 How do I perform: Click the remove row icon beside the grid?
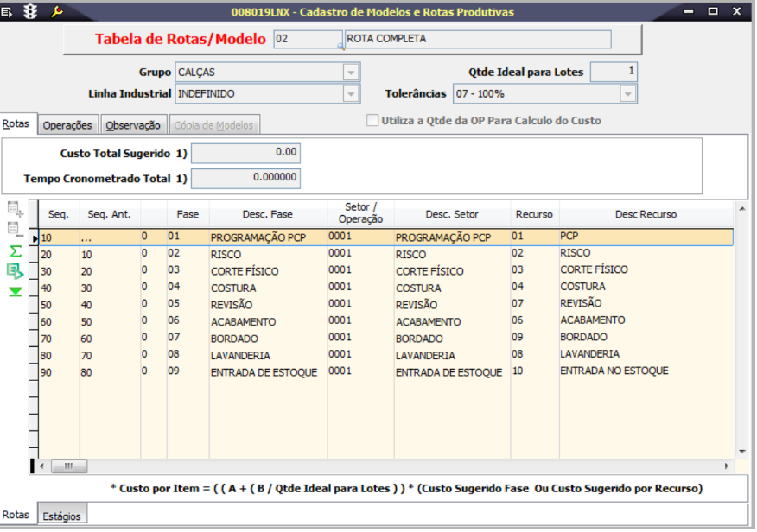pos(15,230)
